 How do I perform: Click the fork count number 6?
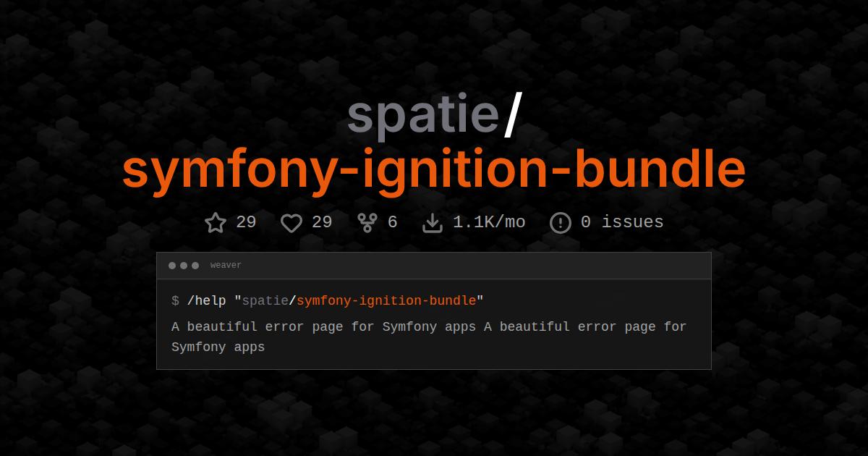[x=393, y=222]
